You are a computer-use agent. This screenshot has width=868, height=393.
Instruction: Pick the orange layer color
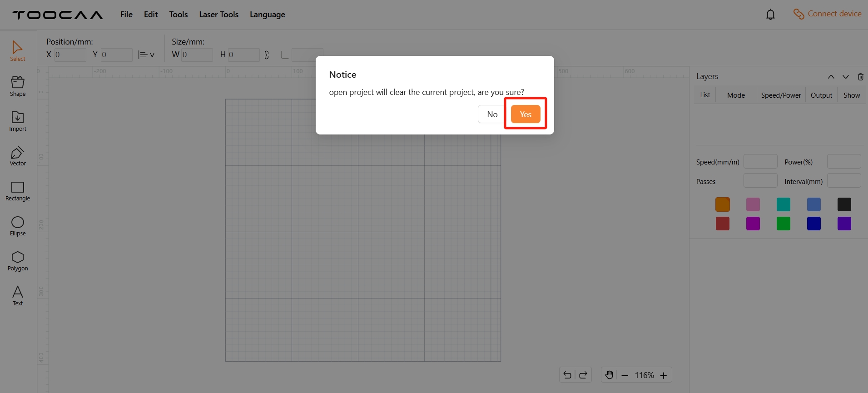point(723,204)
